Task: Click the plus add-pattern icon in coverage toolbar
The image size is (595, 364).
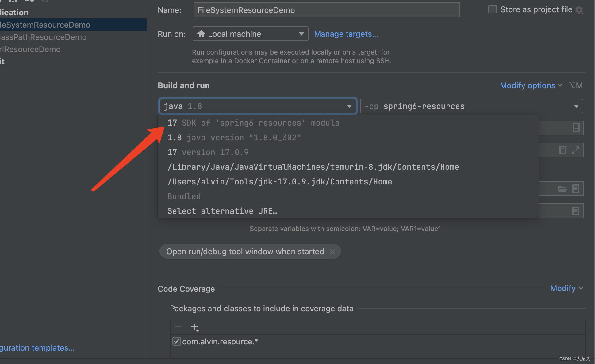Action: tap(195, 327)
